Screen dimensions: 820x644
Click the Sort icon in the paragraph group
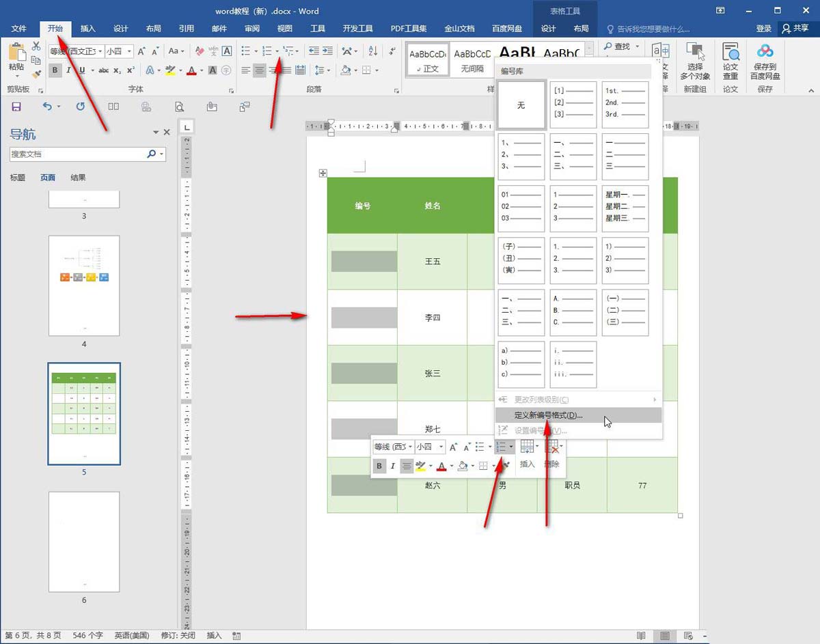372,51
